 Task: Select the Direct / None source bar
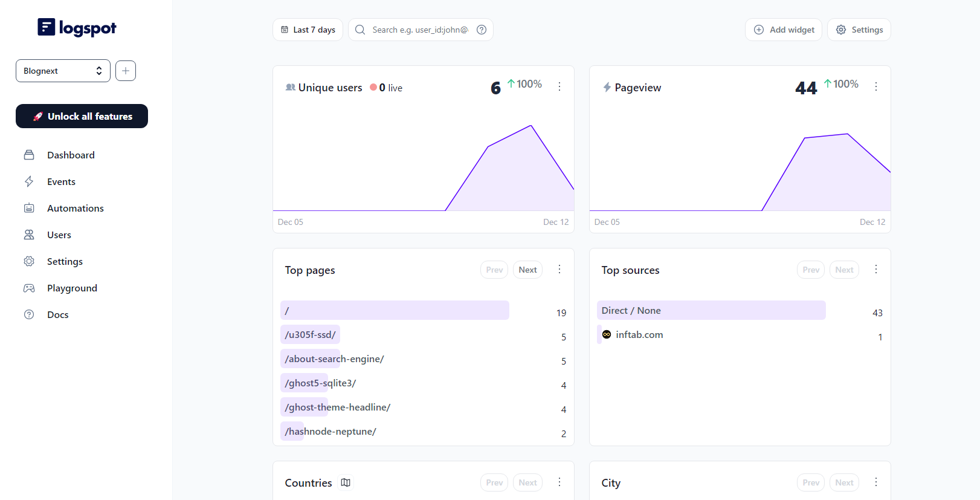tap(711, 310)
